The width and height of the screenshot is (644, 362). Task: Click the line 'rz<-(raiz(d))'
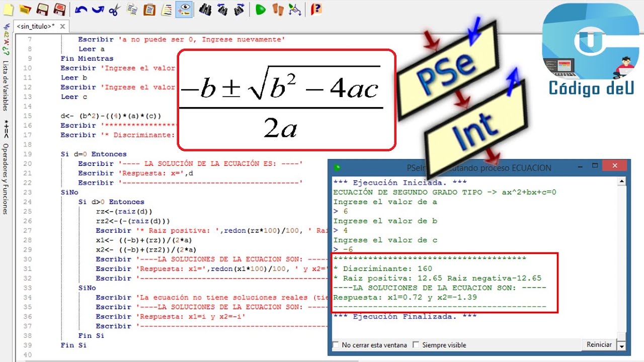(124, 211)
